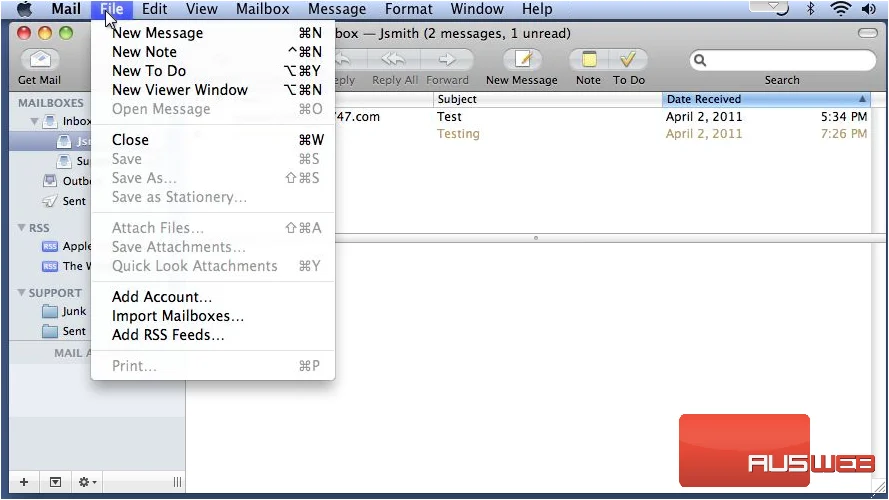Click the volume speaker icon
The width and height of the screenshot is (889, 500).
click(x=868, y=9)
